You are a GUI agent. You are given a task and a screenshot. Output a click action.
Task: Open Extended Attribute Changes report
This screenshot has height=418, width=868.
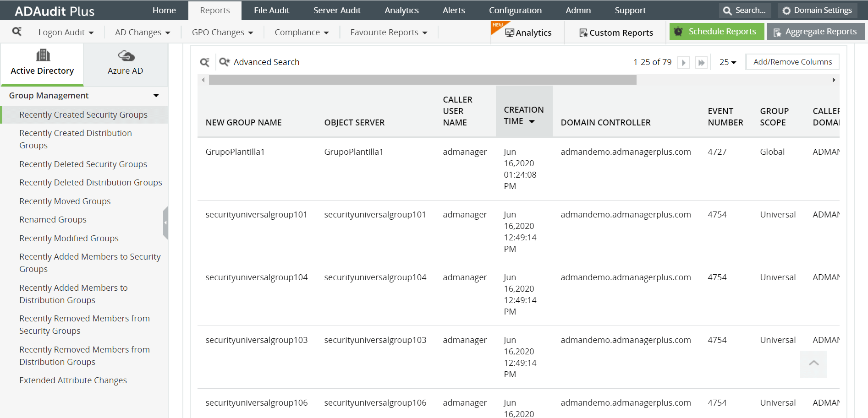[73, 380]
